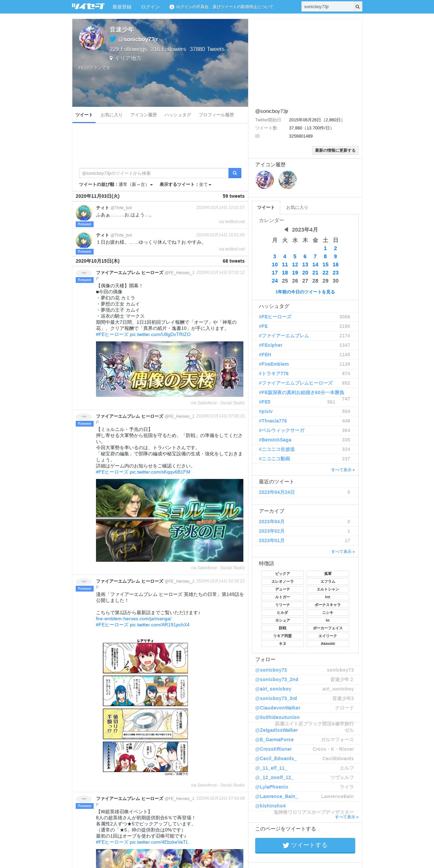The width and height of the screenshot is (434, 868).
Task: Open the プロフィール履歴 tab
Action: tap(216, 115)
